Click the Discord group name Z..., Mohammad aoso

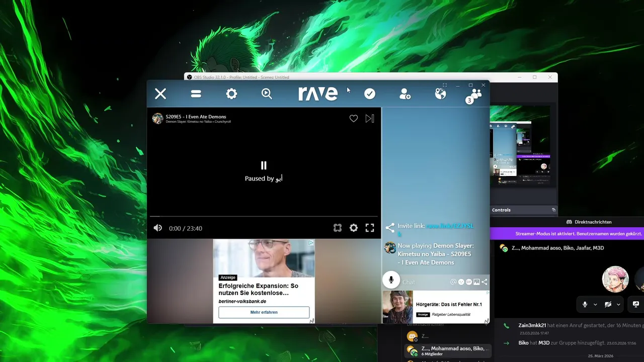pyautogui.click(x=557, y=248)
